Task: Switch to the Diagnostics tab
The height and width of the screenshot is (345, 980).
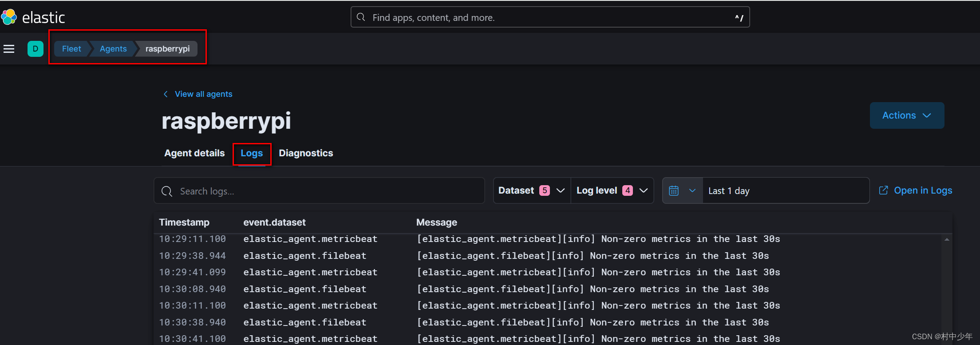Action: pyautogui.click(x=306, y=153)
